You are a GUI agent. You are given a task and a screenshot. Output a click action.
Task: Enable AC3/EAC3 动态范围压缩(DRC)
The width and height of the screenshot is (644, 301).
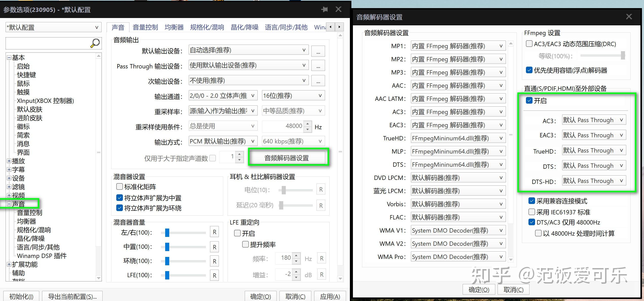tap(529, 44)
